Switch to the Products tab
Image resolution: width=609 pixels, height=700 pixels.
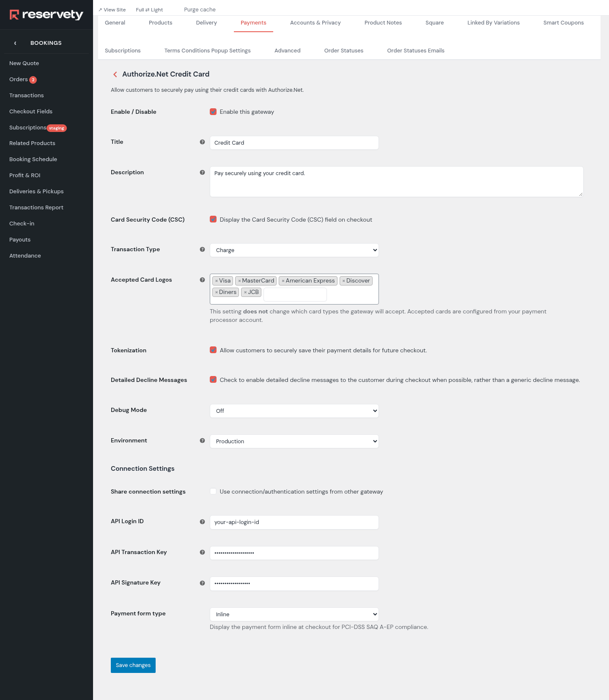click(161, 23)
